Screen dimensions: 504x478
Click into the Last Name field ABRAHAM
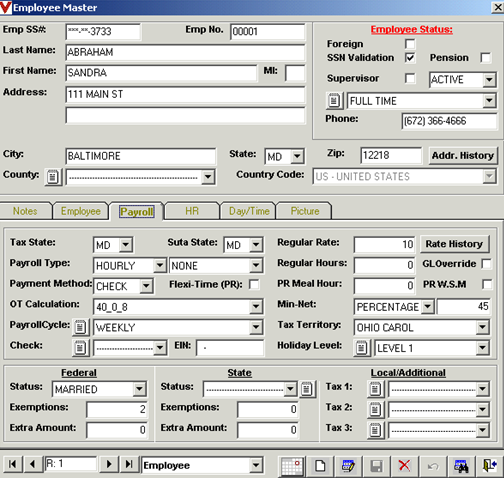pos(185,52)
